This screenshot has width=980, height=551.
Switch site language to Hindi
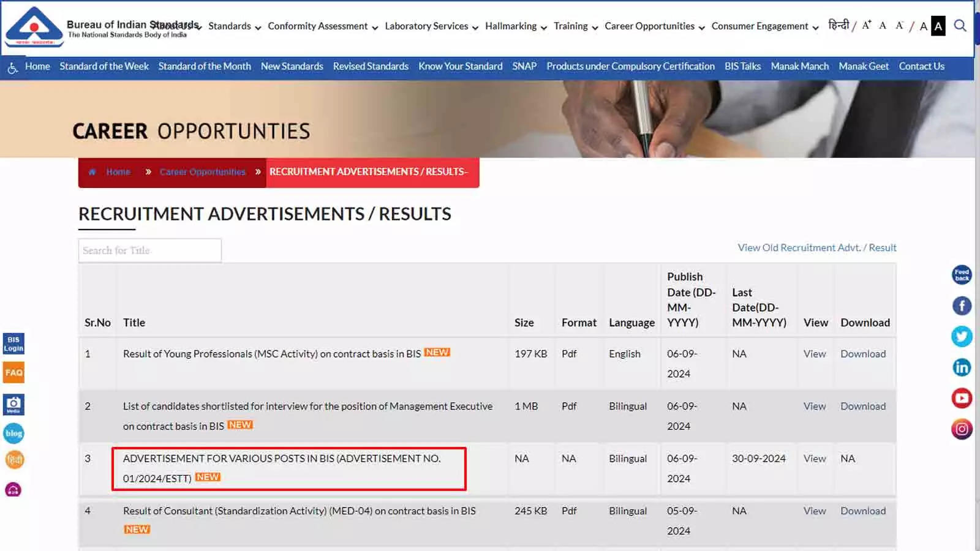point(839,25)
